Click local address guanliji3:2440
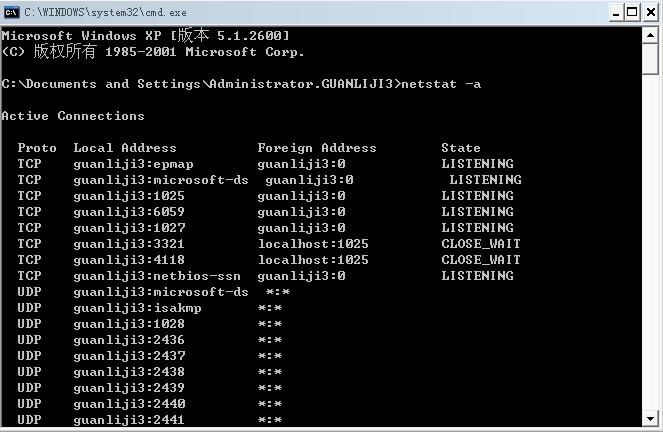 [129, 404]
